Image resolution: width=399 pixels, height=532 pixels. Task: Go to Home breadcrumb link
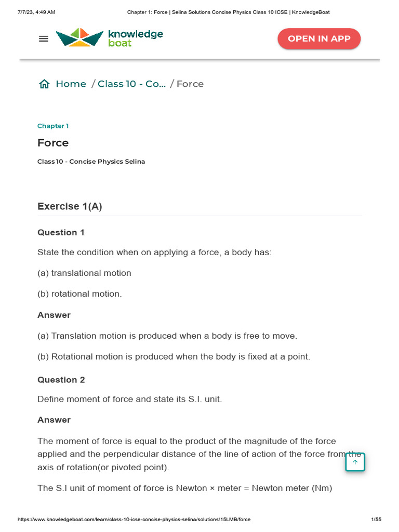tap(71, 84)
